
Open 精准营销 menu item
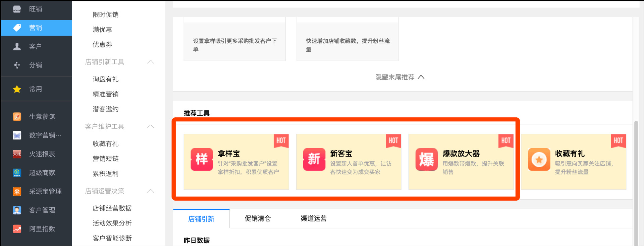tap(106, 94)
